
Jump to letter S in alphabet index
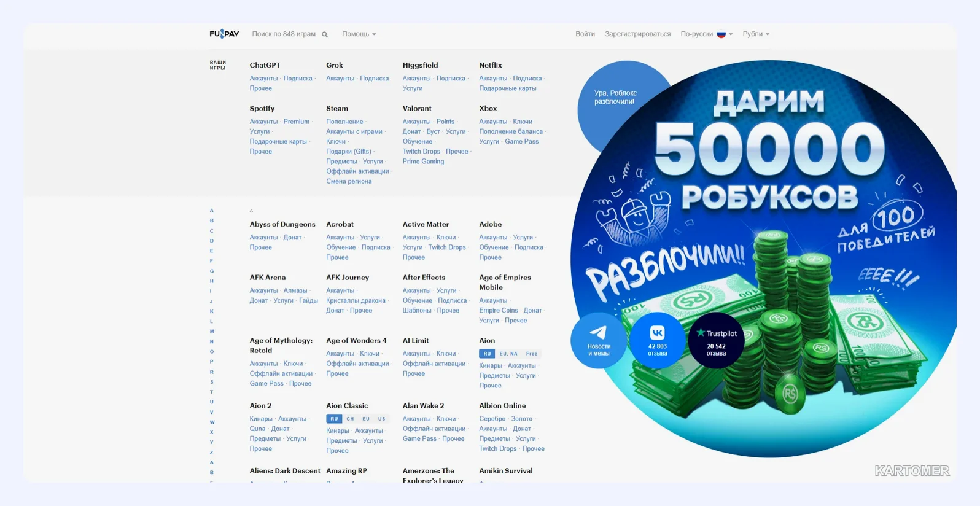212,382
